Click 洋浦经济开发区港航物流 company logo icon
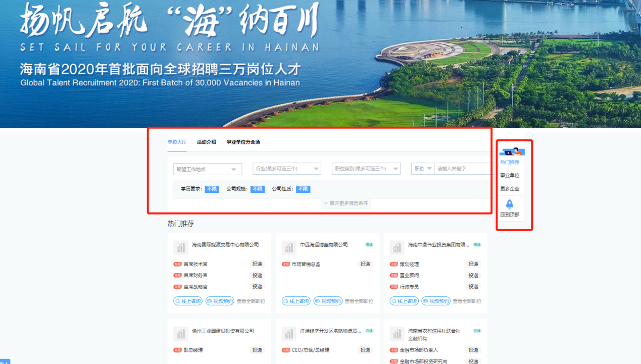The height and width of the screenshot is (364, 641). pyautogui.click(x=289, y=334)
